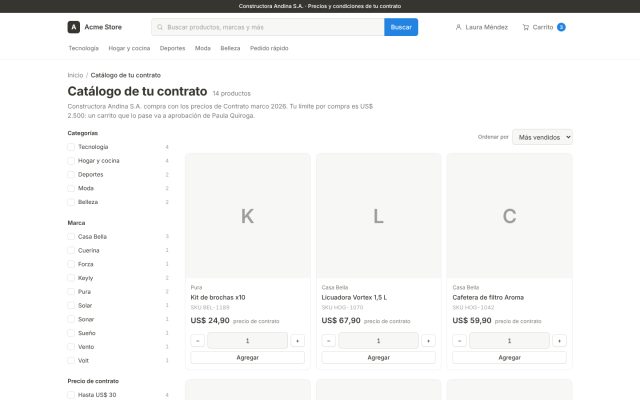Open the C product image thumbnail
Image resolution: width=640 pixels, height=400 pixels.
[x=509, y=216]
